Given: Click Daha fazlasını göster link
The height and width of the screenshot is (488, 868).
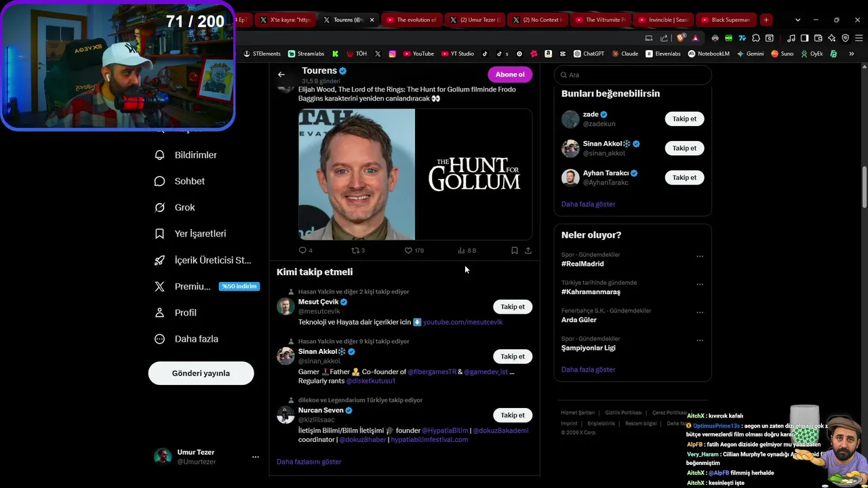Looking at the screenshot, I should [309, 462].
